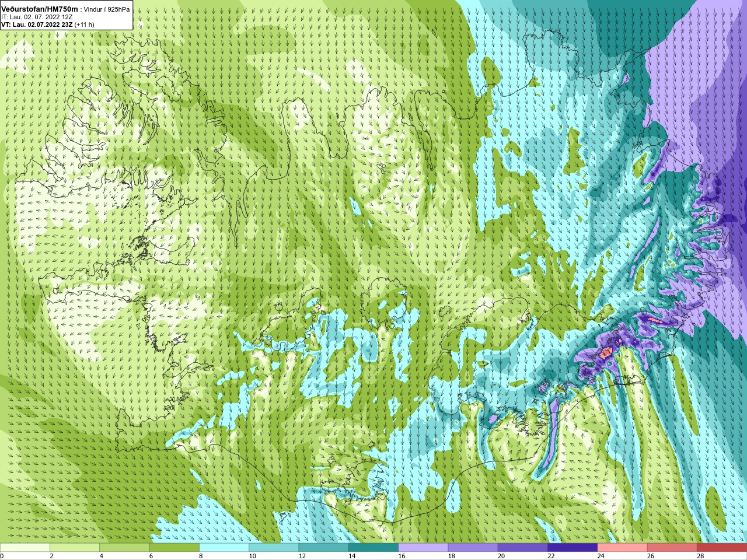Click the legend scale number 16
747x560 pixels.
(402, 556)
